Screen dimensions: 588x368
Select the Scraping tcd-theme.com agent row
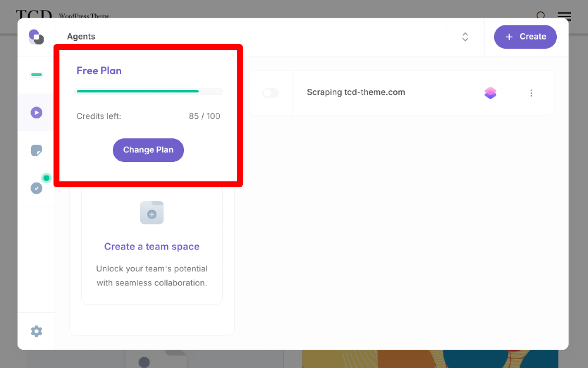pos(402,93)
